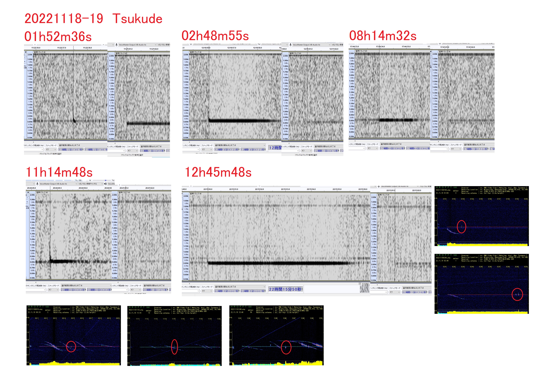Click microphone icon above 22:11:01.0 timeline panel
555x392 pixels.
pyautogui.click(x=379, y=186)
